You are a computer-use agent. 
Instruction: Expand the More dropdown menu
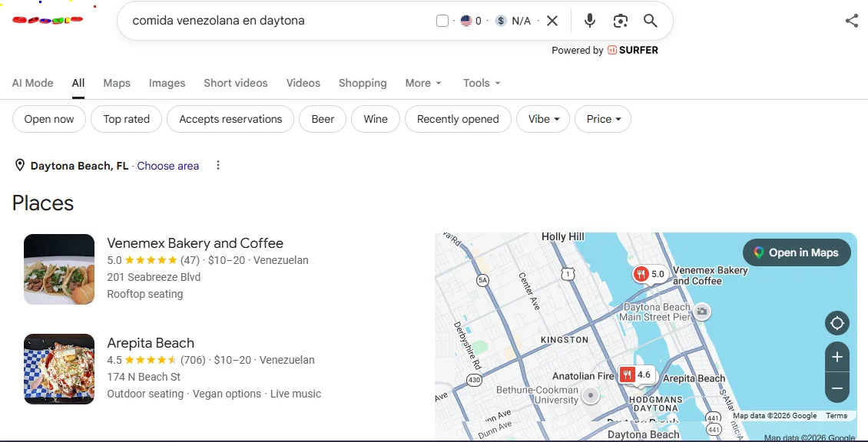pyautogui.click(x=423, y=83)
